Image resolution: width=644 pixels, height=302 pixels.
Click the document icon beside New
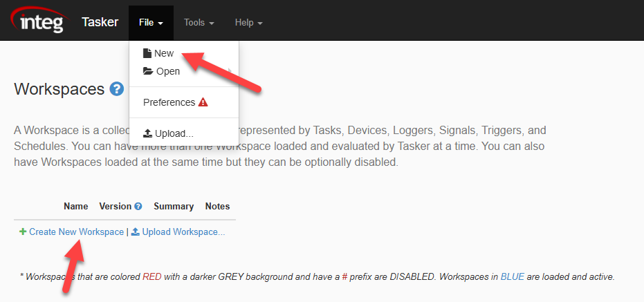[x=147, y=53]
